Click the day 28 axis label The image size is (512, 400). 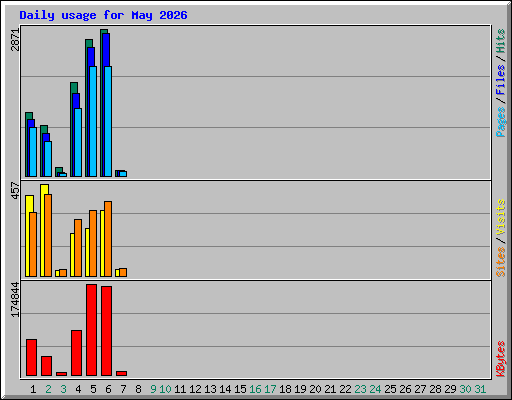tap(435, 389)
